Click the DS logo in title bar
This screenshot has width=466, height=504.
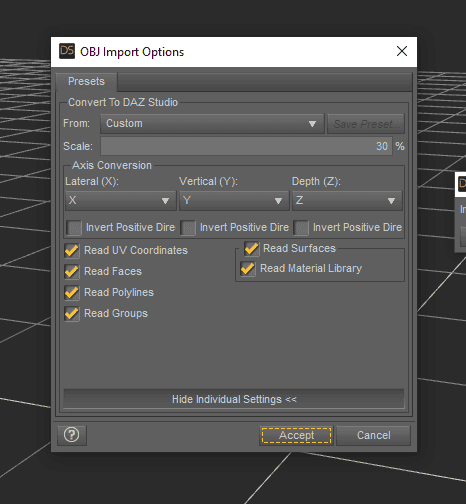(67, 51)
